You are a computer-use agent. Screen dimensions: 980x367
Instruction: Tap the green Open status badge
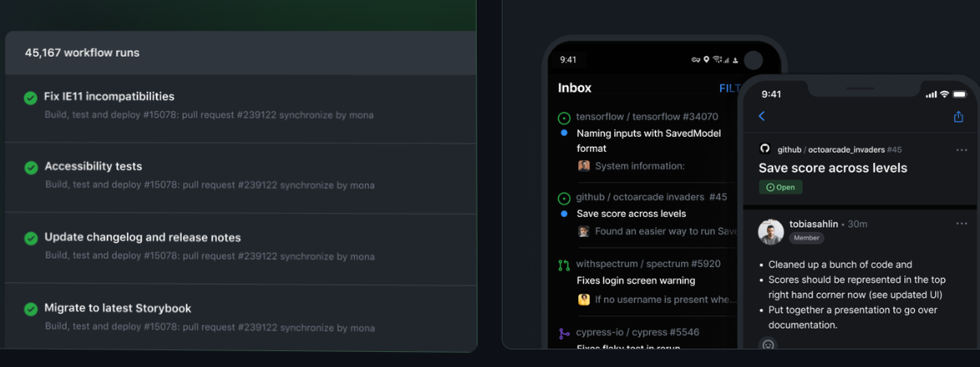point(781,187)
